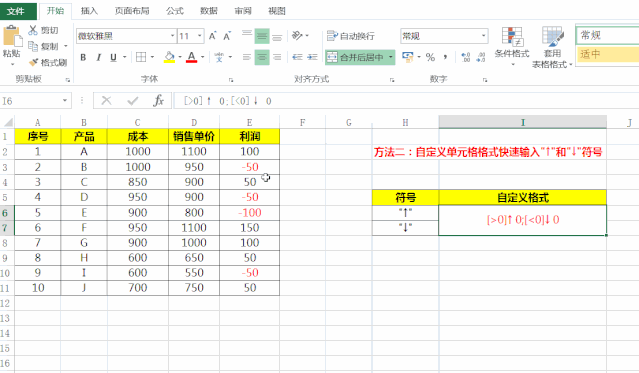The image size is (639, 373).
Task: Toggle middle vertical alignment
Action: [x=262, y=36]
